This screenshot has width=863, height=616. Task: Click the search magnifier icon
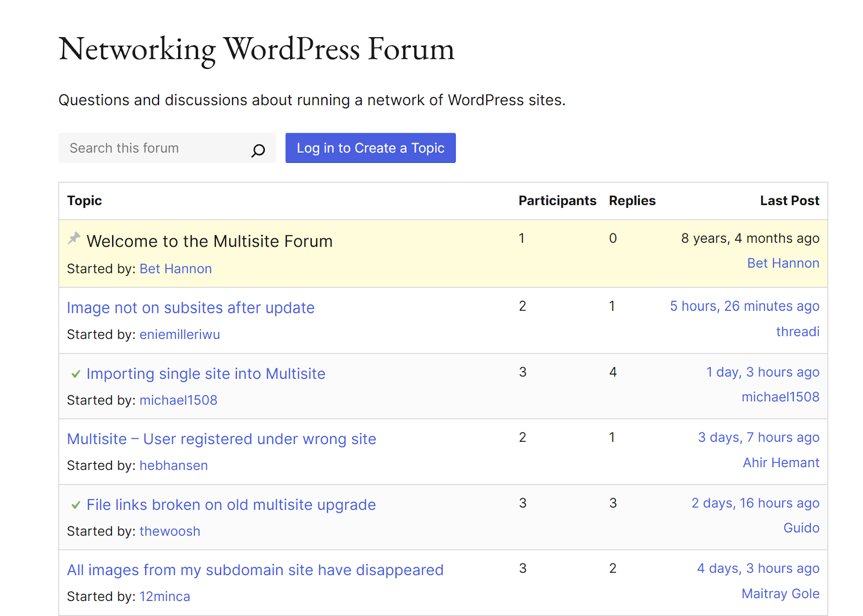259,149
